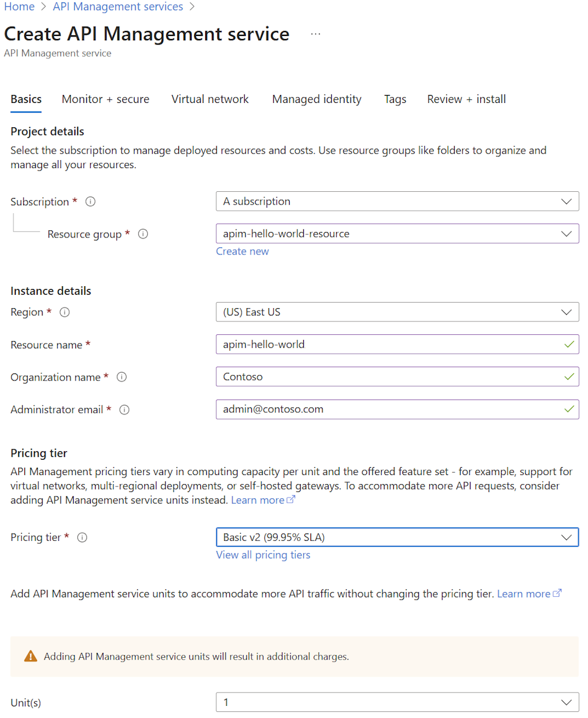Navigate to API Management services breadcrumb

point(117,7)
